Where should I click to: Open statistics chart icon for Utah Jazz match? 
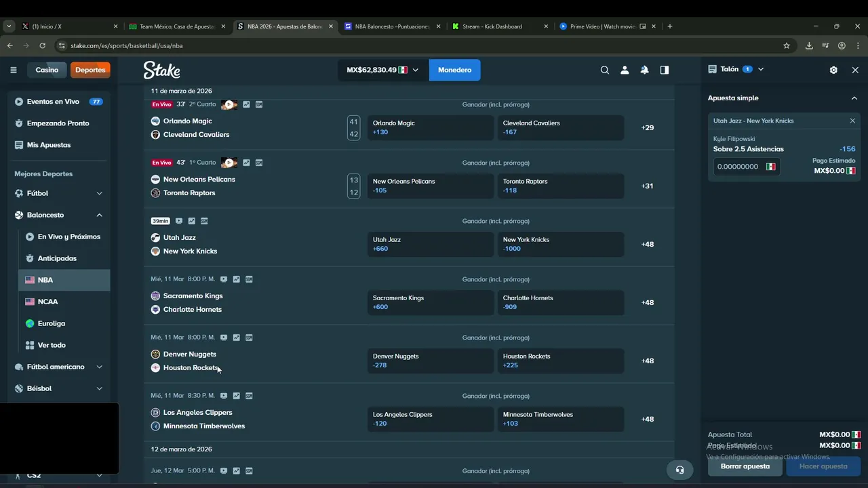pos(192,221)
